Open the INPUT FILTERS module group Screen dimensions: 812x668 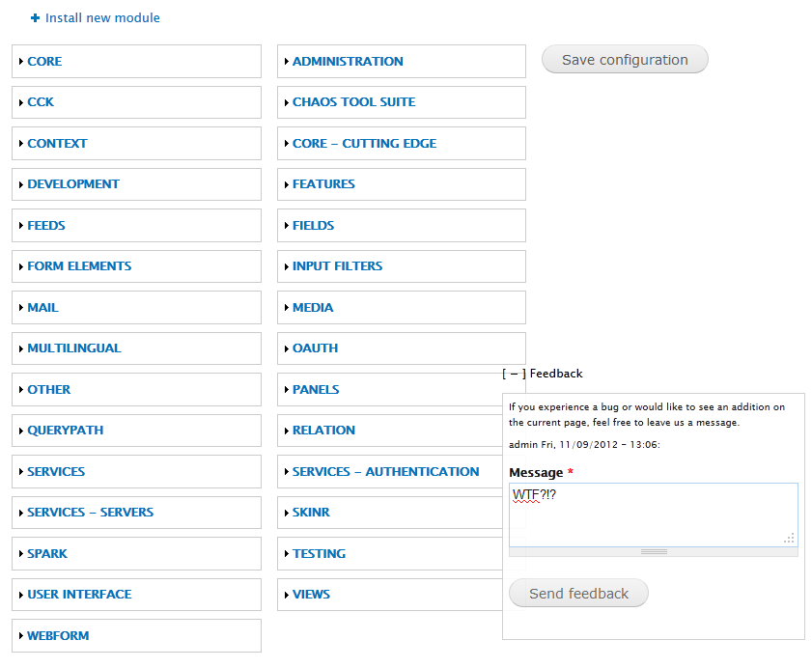coord(337,266)
